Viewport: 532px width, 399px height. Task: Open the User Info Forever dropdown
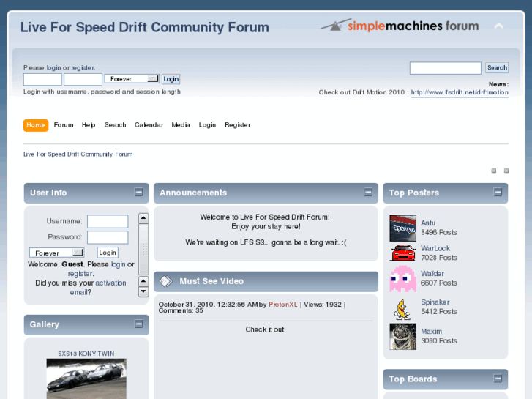56,253
